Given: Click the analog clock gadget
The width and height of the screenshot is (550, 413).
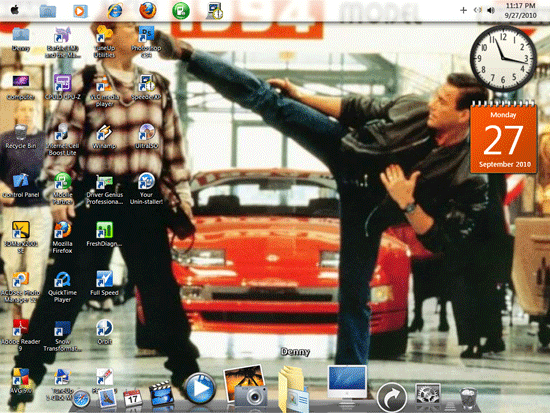Looking at the screenshot, I should tap(503, 59).
